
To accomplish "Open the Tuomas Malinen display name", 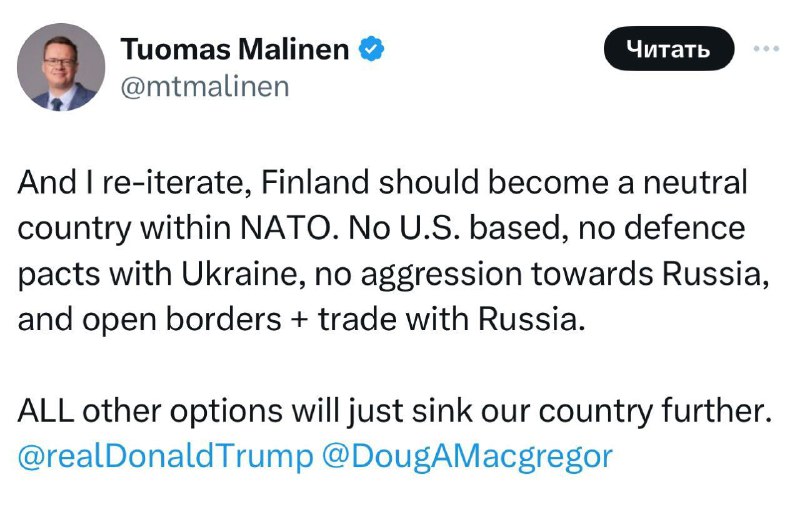I will 235,49.
